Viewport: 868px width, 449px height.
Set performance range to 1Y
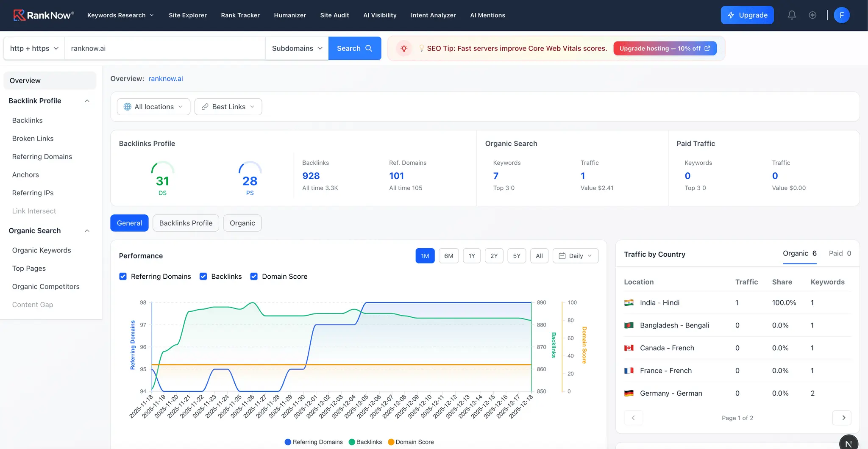pos(472,256)
